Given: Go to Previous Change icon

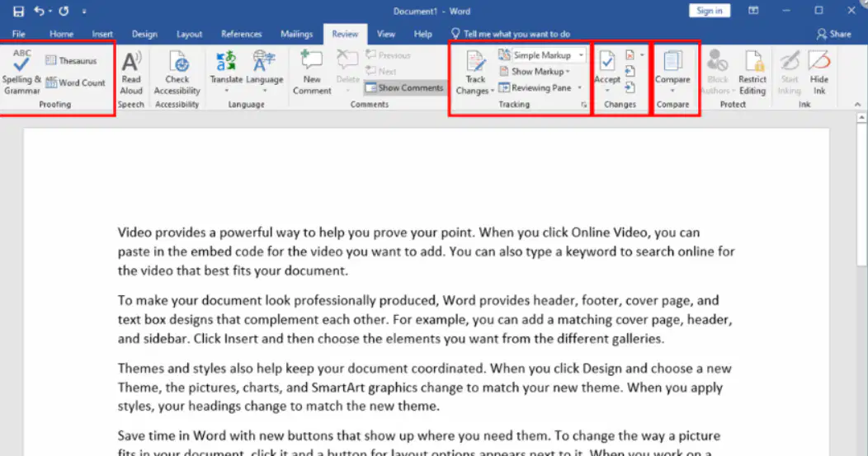Looking at the screenshot, I should 630,72.
